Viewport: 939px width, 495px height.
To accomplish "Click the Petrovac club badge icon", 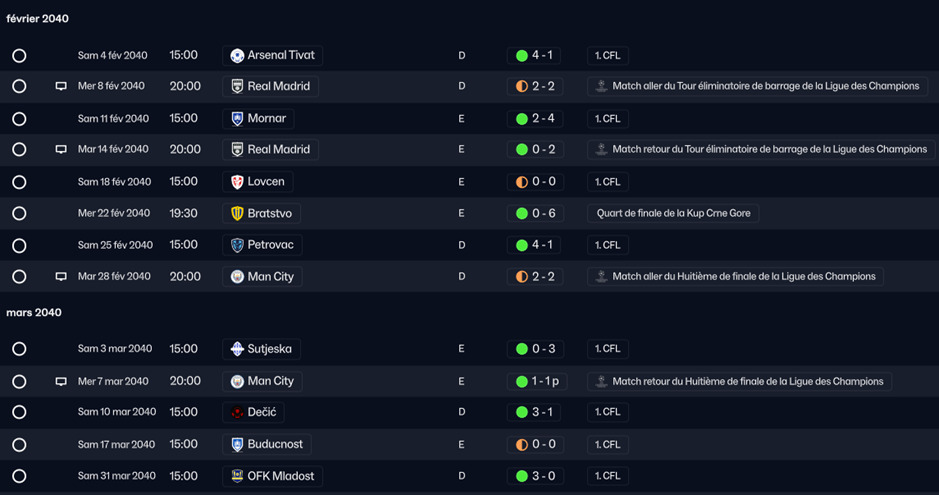I will point(237,245).
